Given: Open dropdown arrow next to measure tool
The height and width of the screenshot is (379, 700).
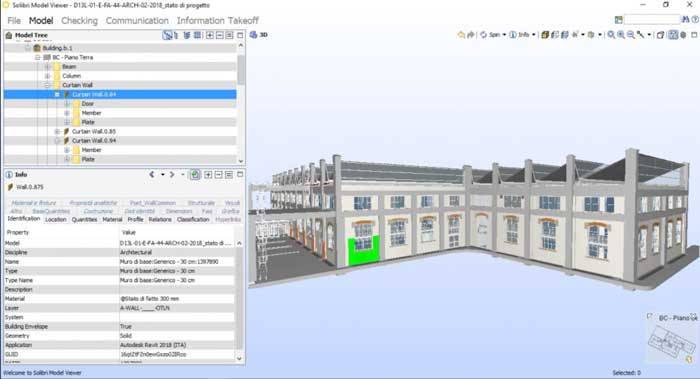Looking at the screenshot, I should [x=649, y=35].
